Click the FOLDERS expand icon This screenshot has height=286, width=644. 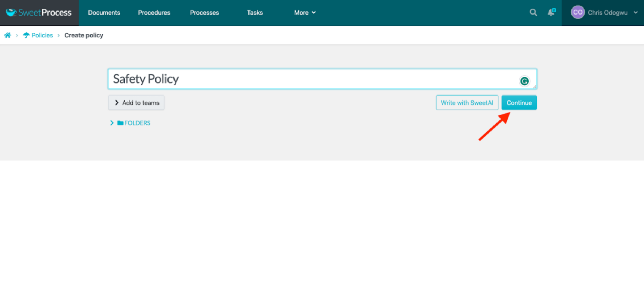[x=111, y=123]
